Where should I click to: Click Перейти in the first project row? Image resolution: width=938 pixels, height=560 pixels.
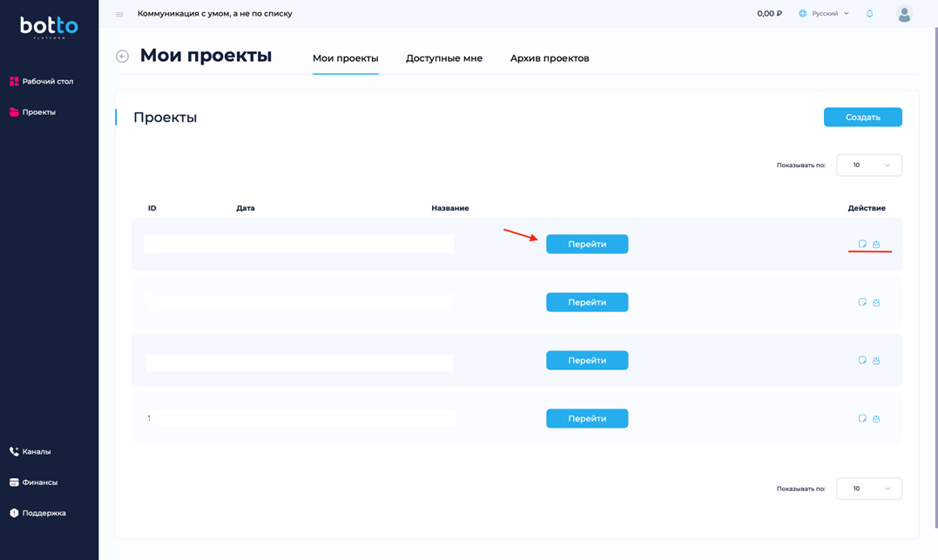pos(586,244)
